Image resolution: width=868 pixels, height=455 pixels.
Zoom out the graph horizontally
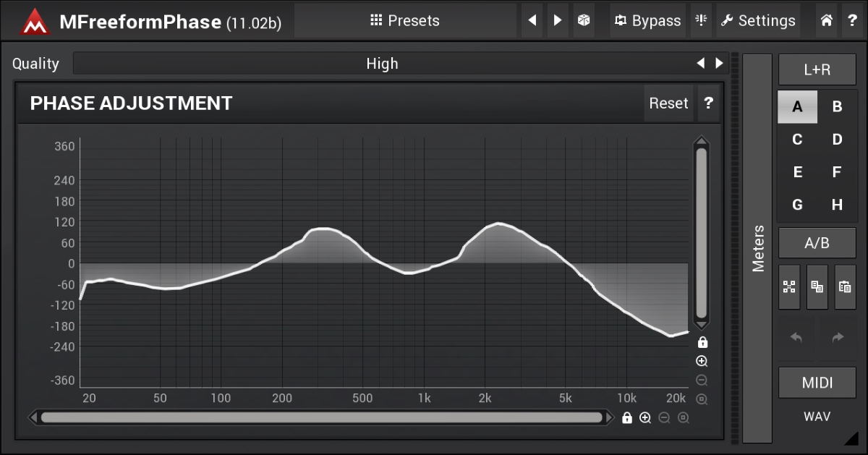point(664,417)
